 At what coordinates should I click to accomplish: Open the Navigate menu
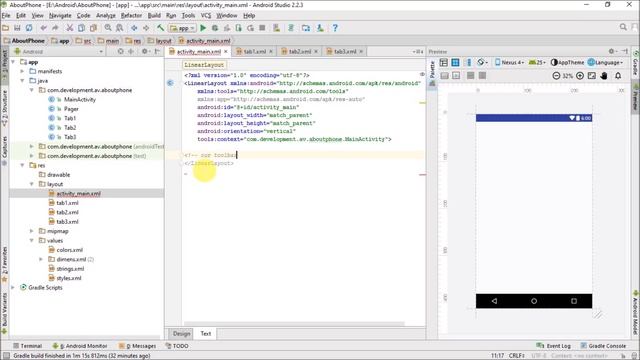(60, 16)
